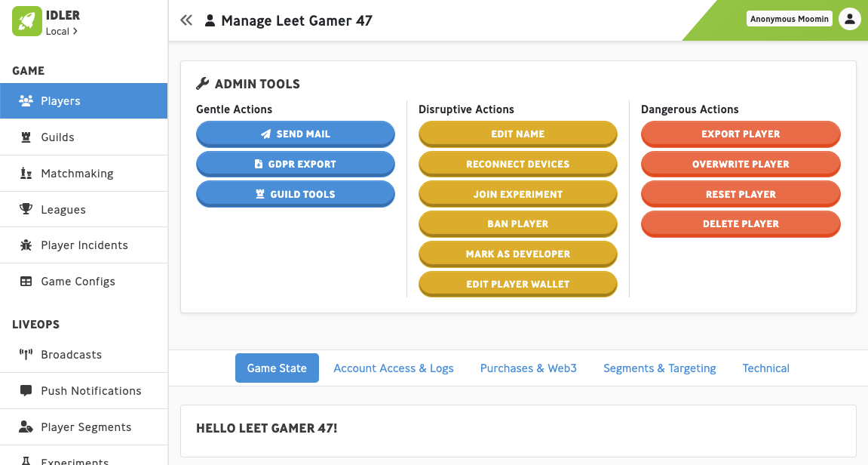868x465 pixels.
Task: Click the Export Player button
Action: 741,134
